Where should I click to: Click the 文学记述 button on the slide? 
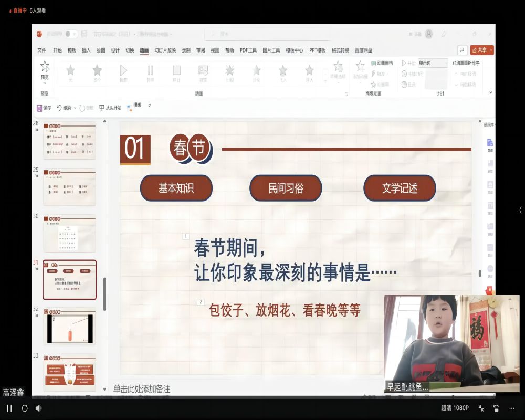(400, 188)
